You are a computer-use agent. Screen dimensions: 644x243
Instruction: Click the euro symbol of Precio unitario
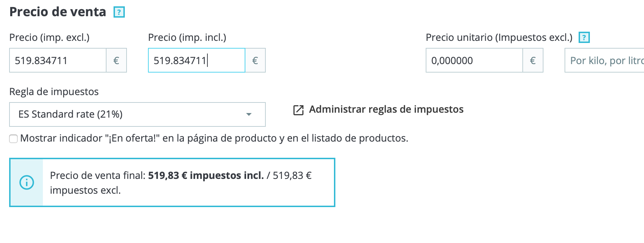click(533, 61)
